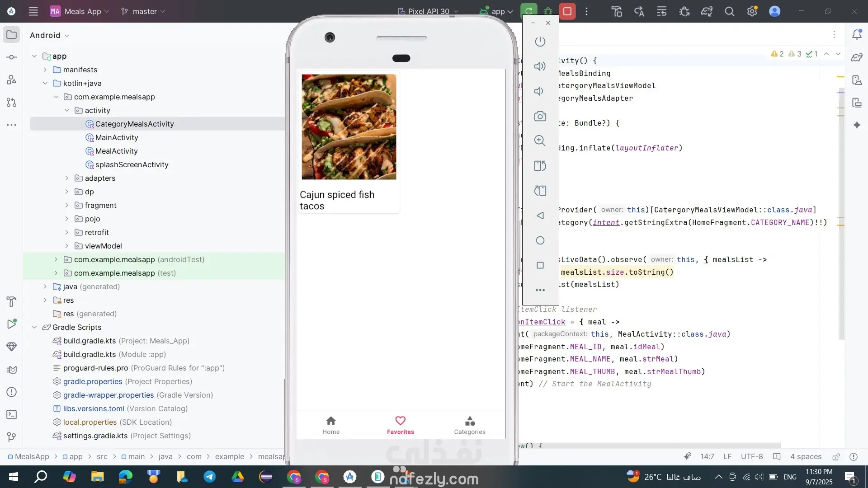Click the emulator power button

pos(540,42)
